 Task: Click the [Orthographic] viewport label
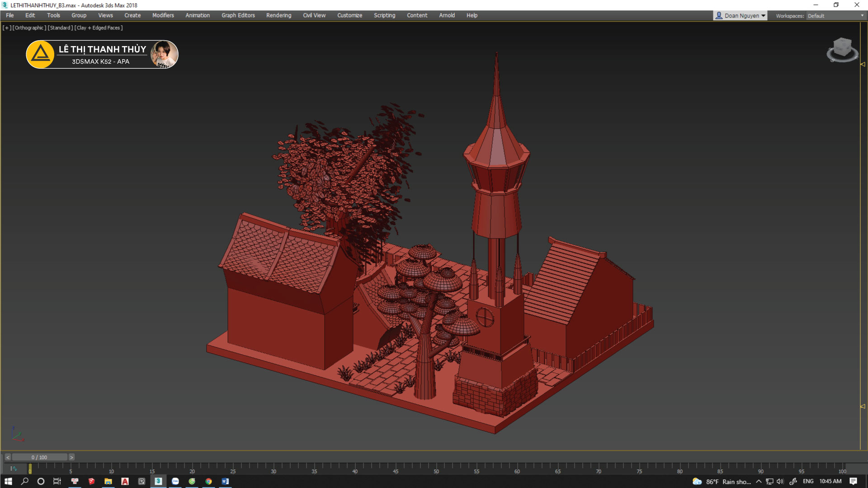tap(29, 28)
